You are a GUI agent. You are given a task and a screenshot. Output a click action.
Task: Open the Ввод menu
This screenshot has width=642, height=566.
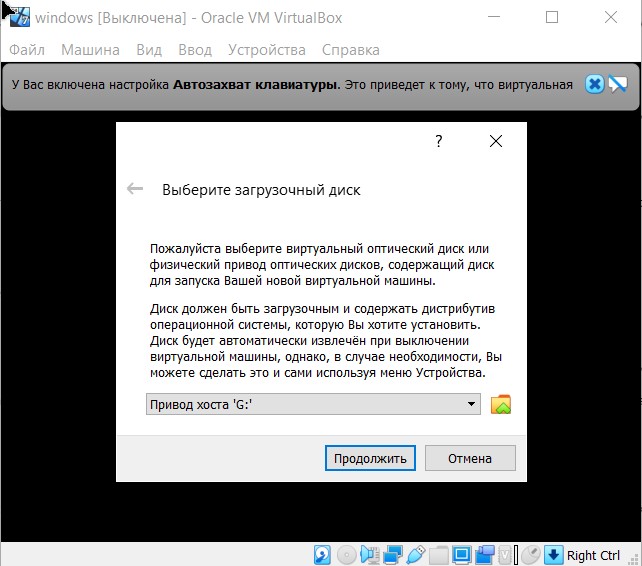[195, 50]
